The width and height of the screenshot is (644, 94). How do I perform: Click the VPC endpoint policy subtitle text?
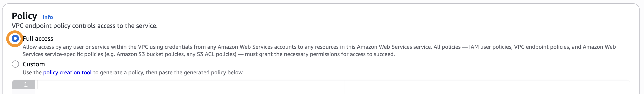[x=85, y=26]
